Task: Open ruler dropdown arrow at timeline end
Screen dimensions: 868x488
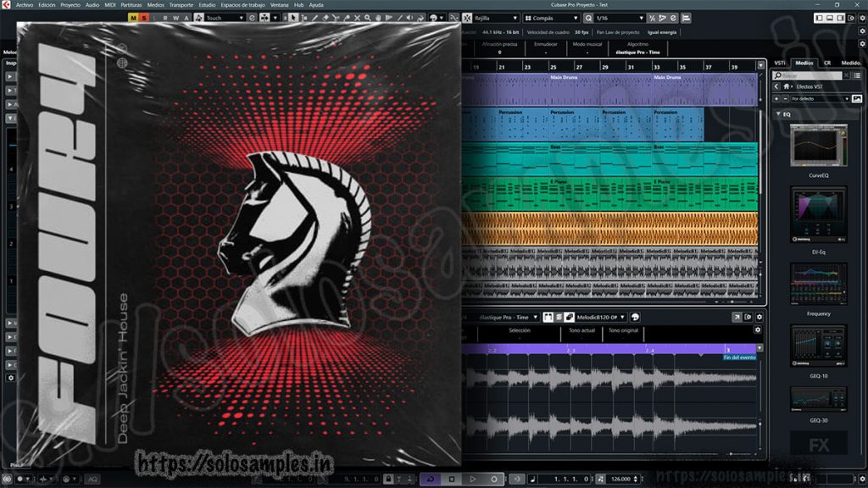Action: coord(761,65)
